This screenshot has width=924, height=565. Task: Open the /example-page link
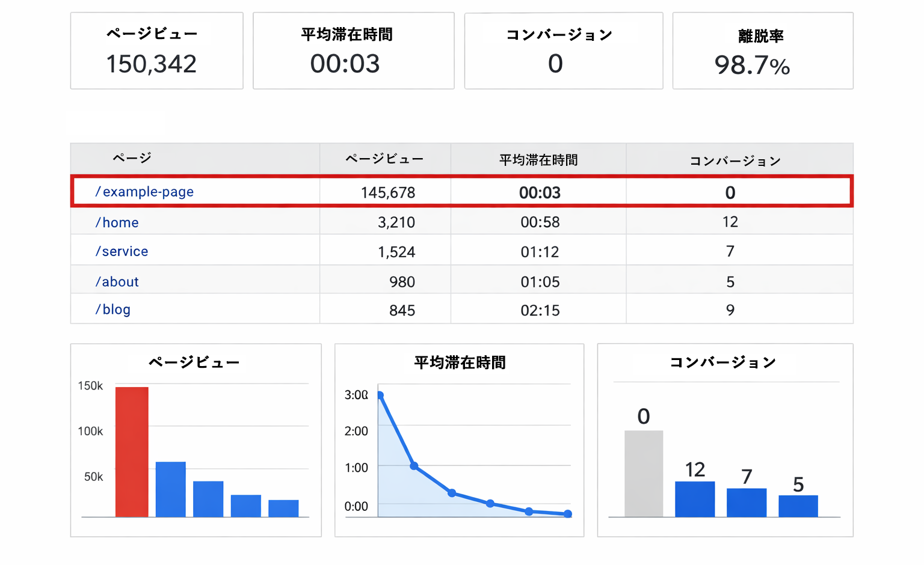[144, 192]
